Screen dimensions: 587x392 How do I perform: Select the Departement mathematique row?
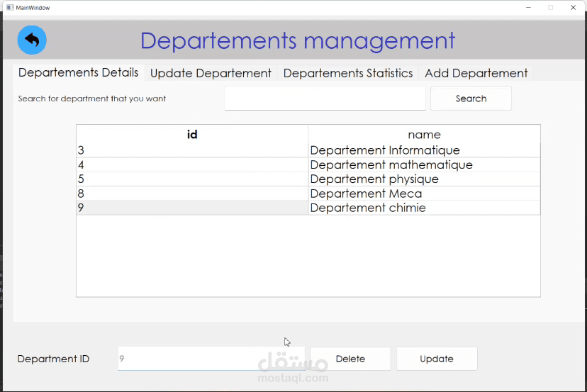pos(391,165)
